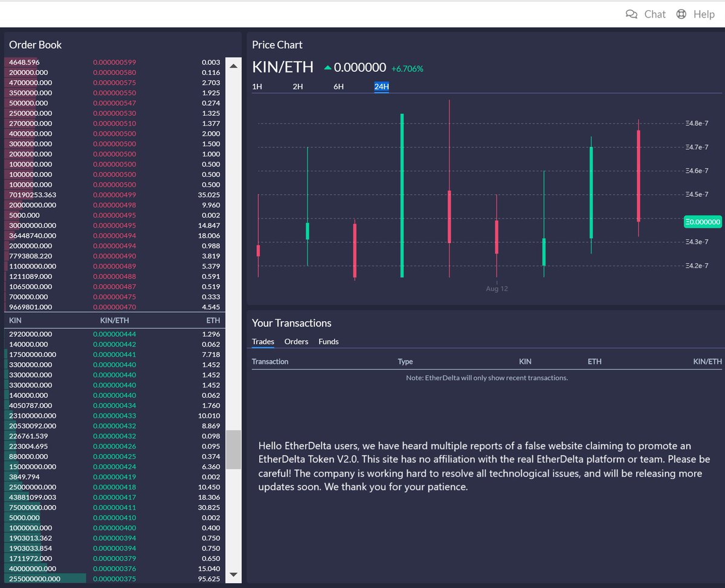This screenshot has width=725, height=588.
Task: Select sell order at price 0.000000580
Action: pos(115,72)
